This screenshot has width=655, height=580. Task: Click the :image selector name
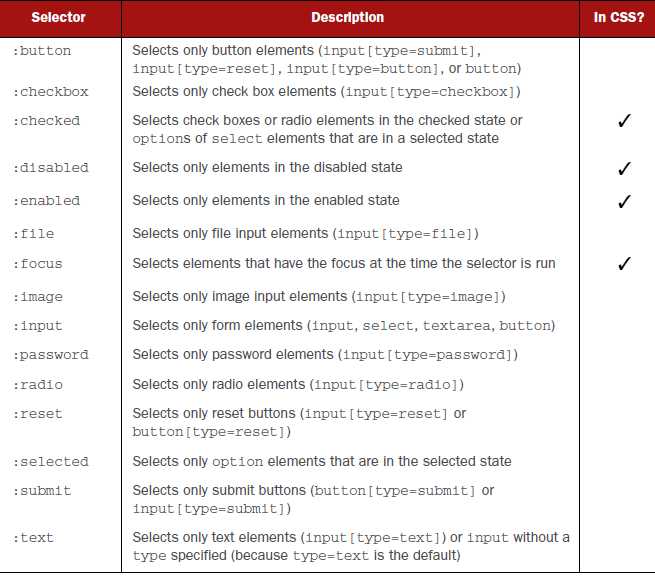38,297
